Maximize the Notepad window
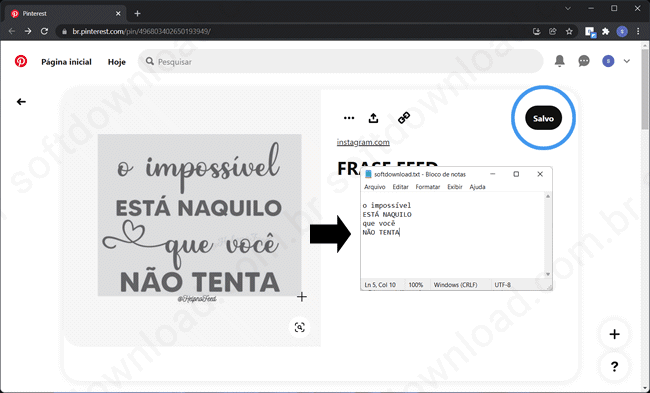The height and width of the screenshot is (393, 650). tap(516, 174)
